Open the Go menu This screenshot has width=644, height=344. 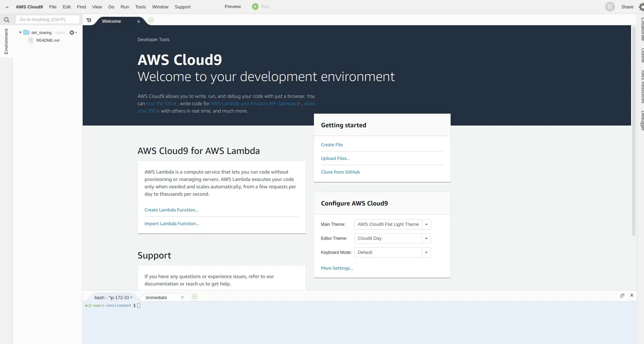pos(111,7)
